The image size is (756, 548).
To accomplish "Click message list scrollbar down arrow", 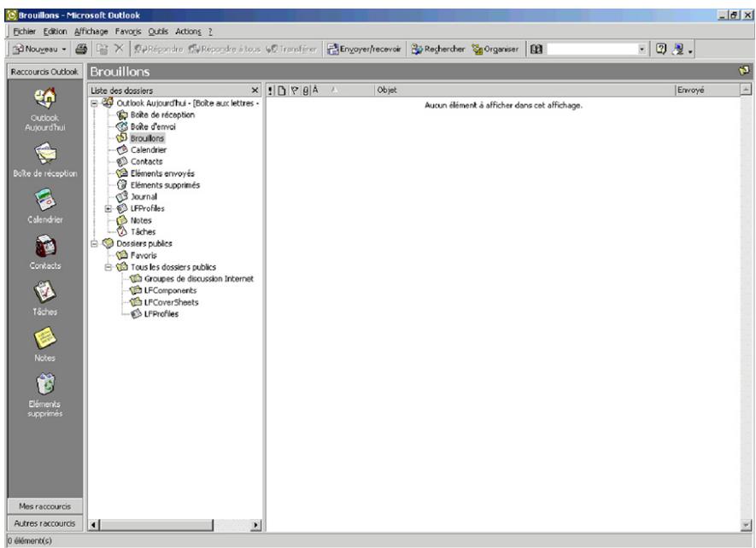I will (747, 525).
